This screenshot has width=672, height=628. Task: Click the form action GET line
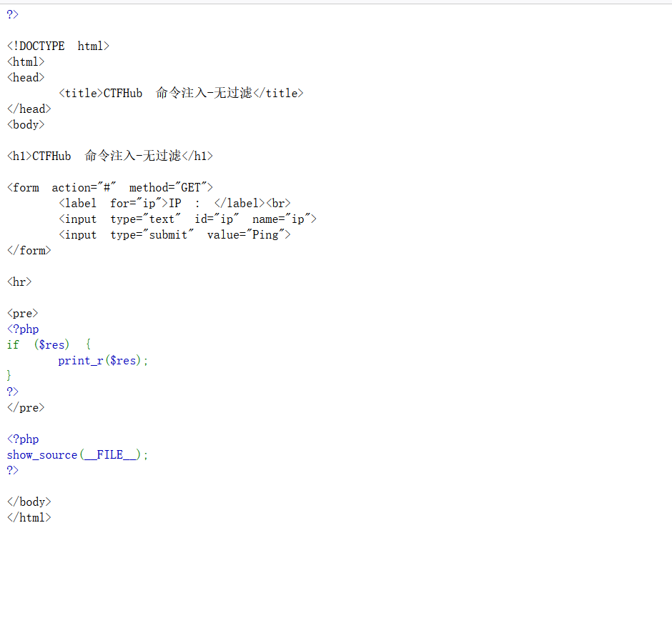coord(110,187)
